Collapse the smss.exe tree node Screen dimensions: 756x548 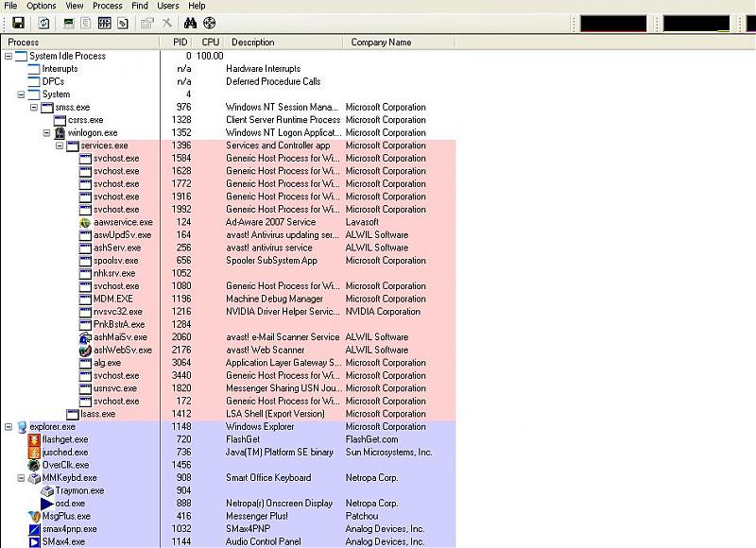pyautogui.click(x=34, y=107)
